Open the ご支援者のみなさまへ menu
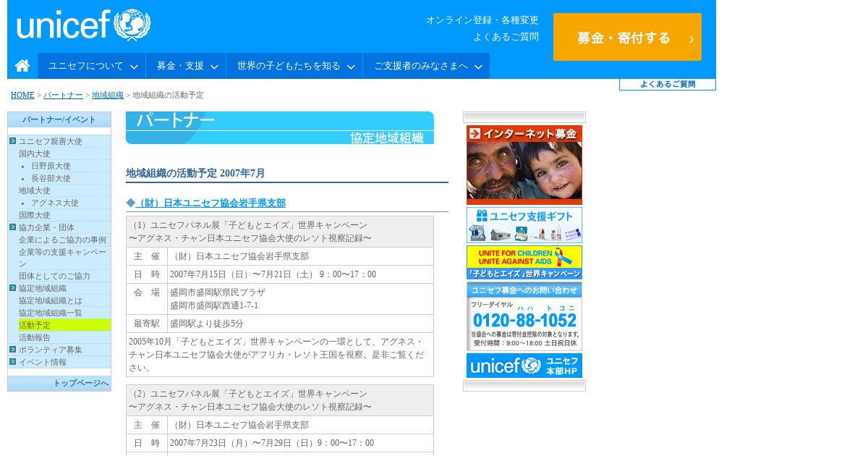Viewport: 868px width, 456px height. click(426, 66)
